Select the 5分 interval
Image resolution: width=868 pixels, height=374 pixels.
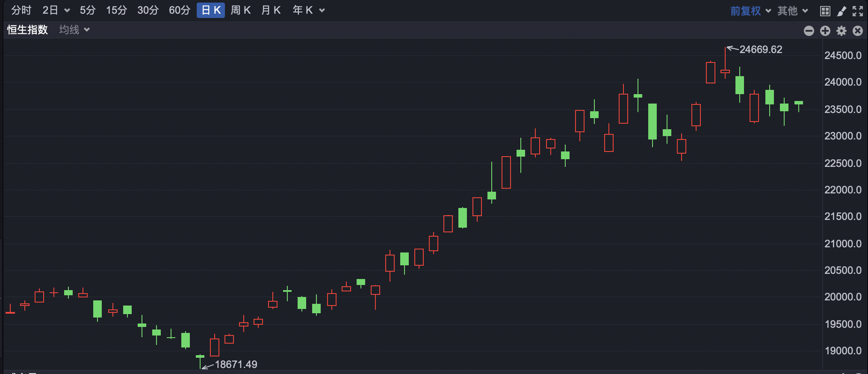pyautogui.click(x=88, y=10)
